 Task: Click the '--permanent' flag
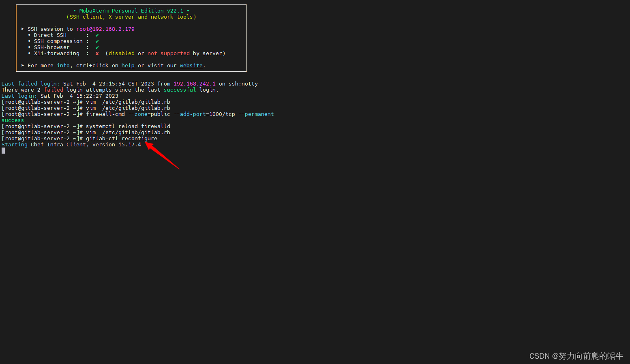pyautogui.click(x=257, y=114)
